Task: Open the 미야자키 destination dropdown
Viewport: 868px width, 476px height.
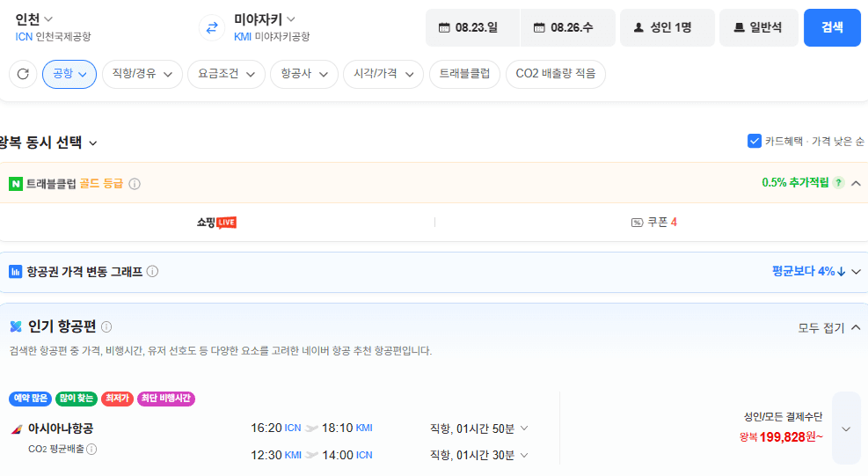Action: [264, 20]
